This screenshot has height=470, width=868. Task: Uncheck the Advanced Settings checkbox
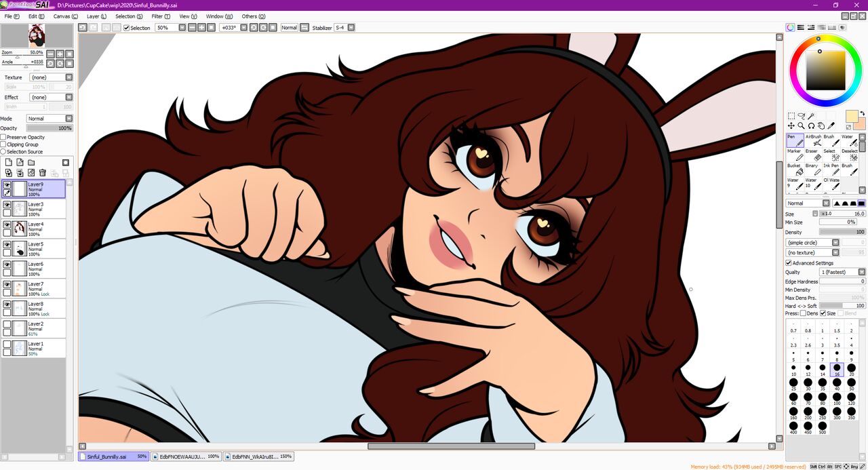789,263
